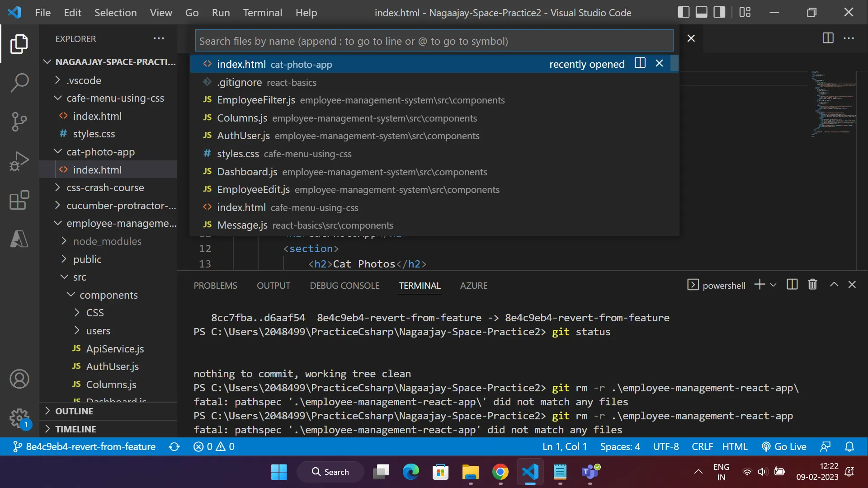Image resolution: width=868 pixels, height=488 pixels.
Task: Switch to the PROBLEMS tab
Action: tap(215, 286)
